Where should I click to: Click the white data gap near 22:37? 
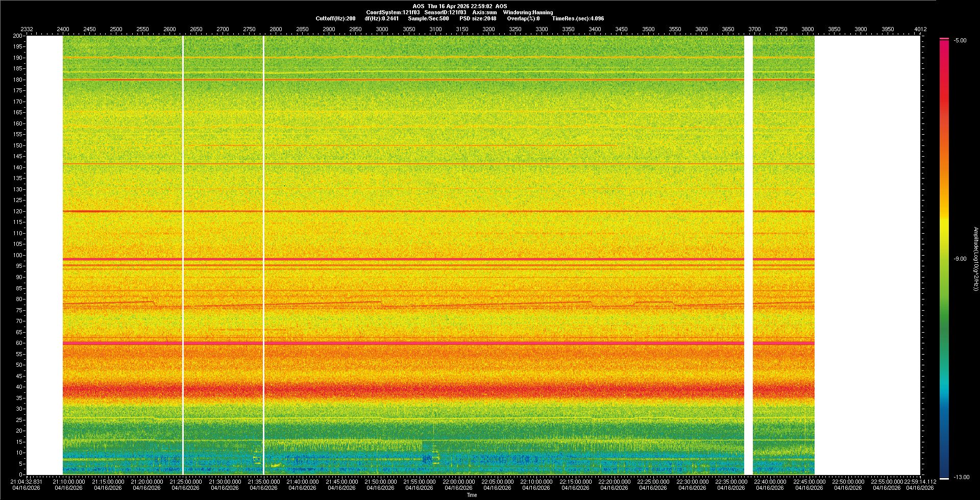[x=748, y=255]
